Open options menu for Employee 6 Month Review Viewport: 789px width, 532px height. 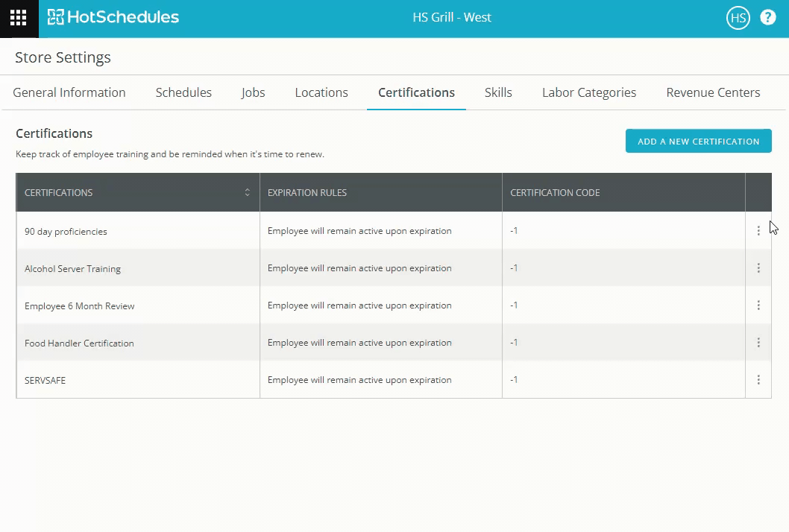[758, 305]
